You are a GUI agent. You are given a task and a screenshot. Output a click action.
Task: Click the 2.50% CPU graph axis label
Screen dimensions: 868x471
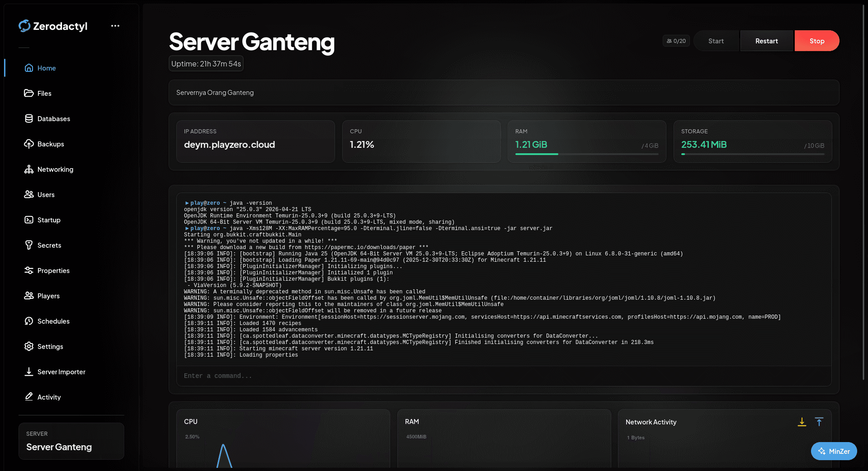point(192,437)
